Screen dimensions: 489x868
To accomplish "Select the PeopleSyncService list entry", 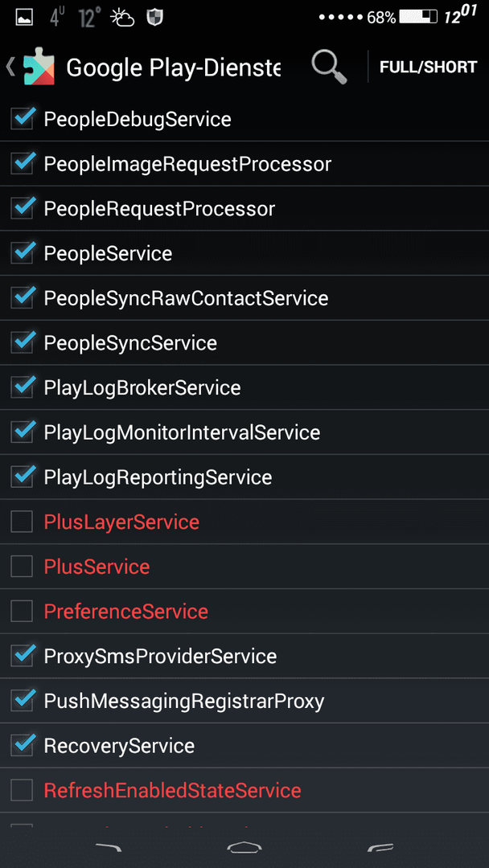I will click(244, 342).
